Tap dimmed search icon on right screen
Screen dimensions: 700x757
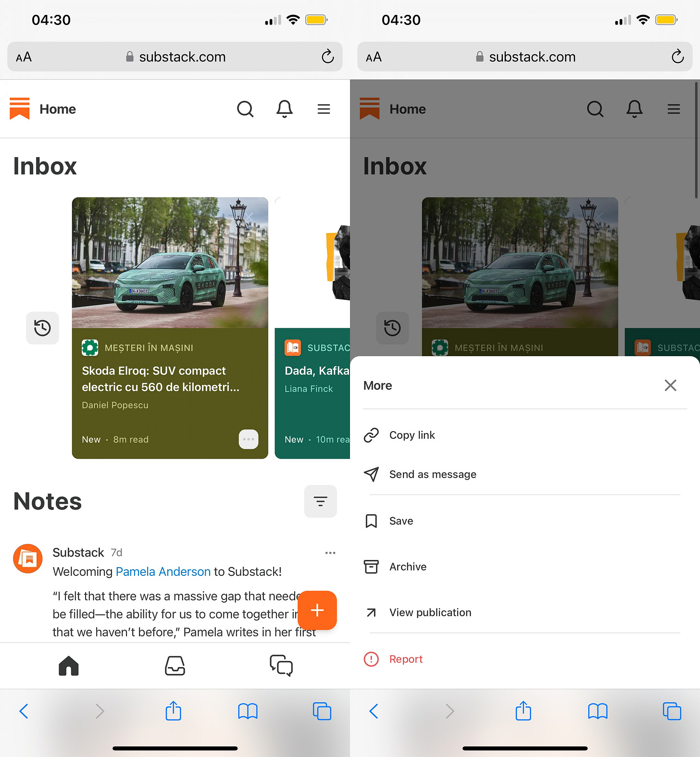tap(595, 109)
